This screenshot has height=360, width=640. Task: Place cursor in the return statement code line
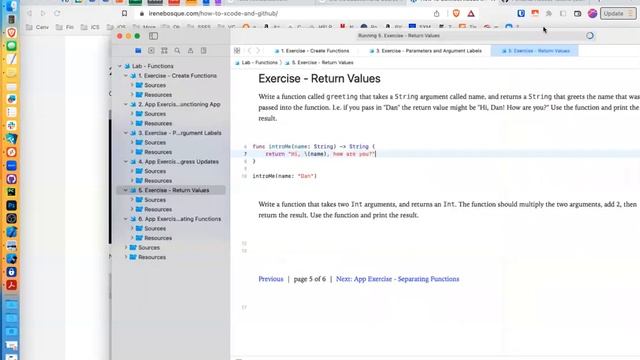coord(320,154)
